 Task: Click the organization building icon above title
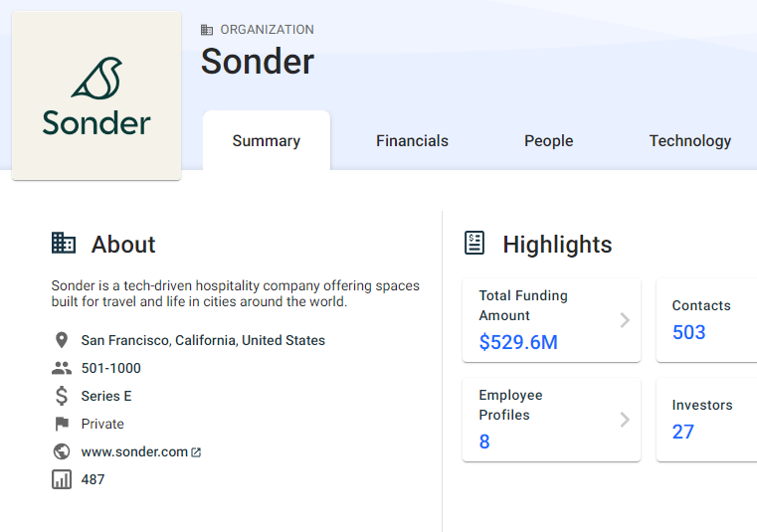(207, 30)
